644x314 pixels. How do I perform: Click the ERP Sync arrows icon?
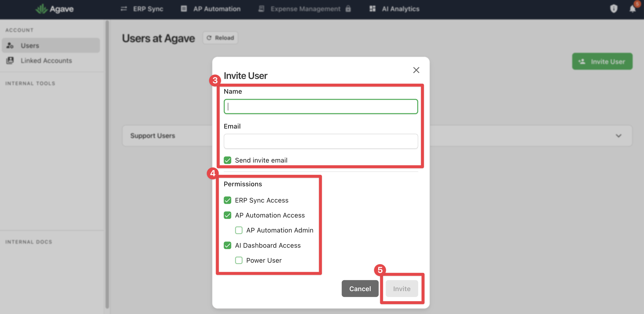[x=124, y=9]
